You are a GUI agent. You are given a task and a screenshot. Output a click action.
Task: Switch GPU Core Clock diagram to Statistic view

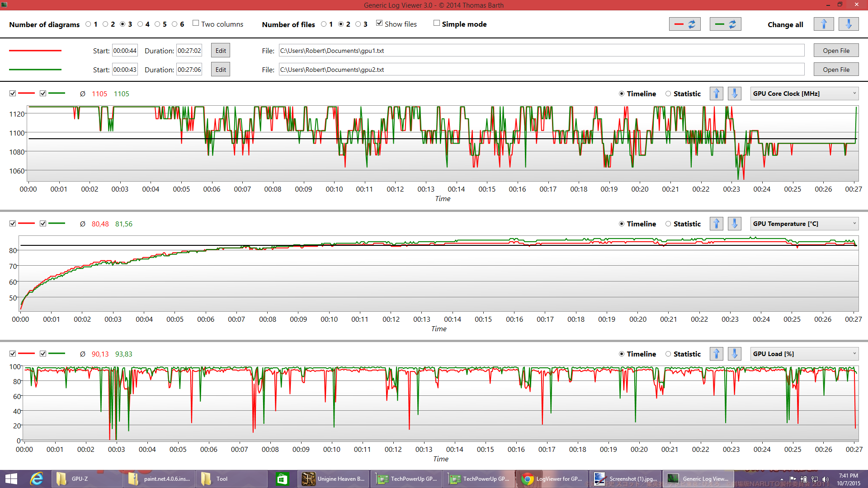pyautogui.click(x=668, y=94)
